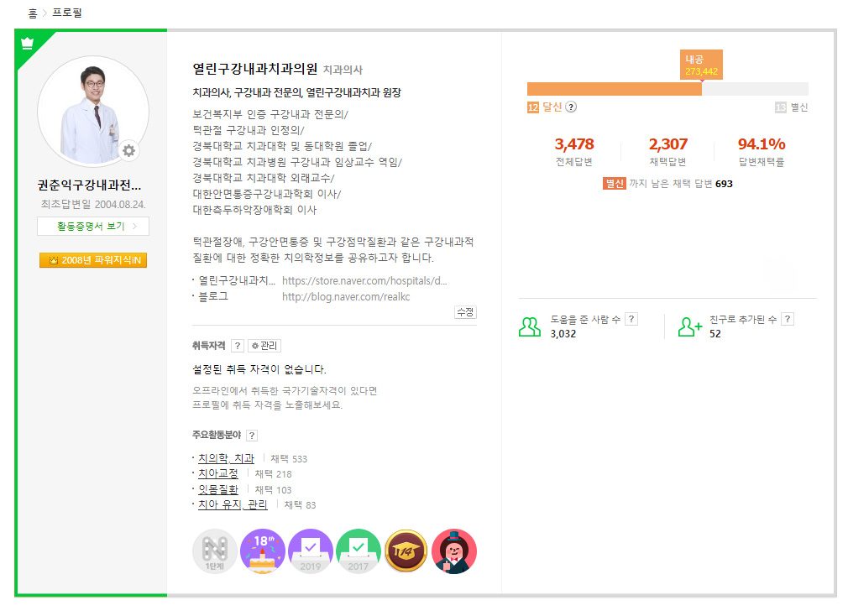Click the 13 별신 level badge

coord(792,107)
